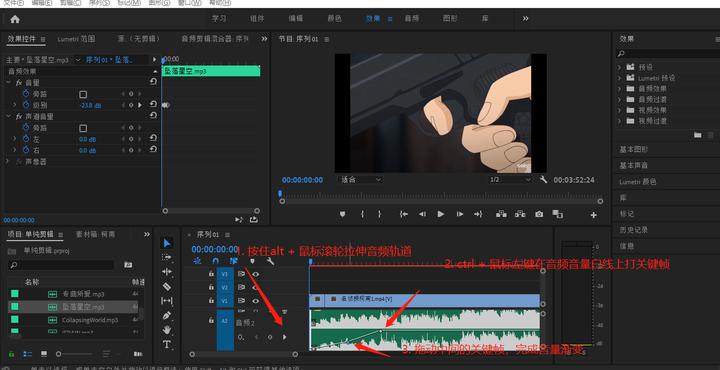Export audio from Effect Controls panel
The image size is (720, 370).
pos(253,220)
